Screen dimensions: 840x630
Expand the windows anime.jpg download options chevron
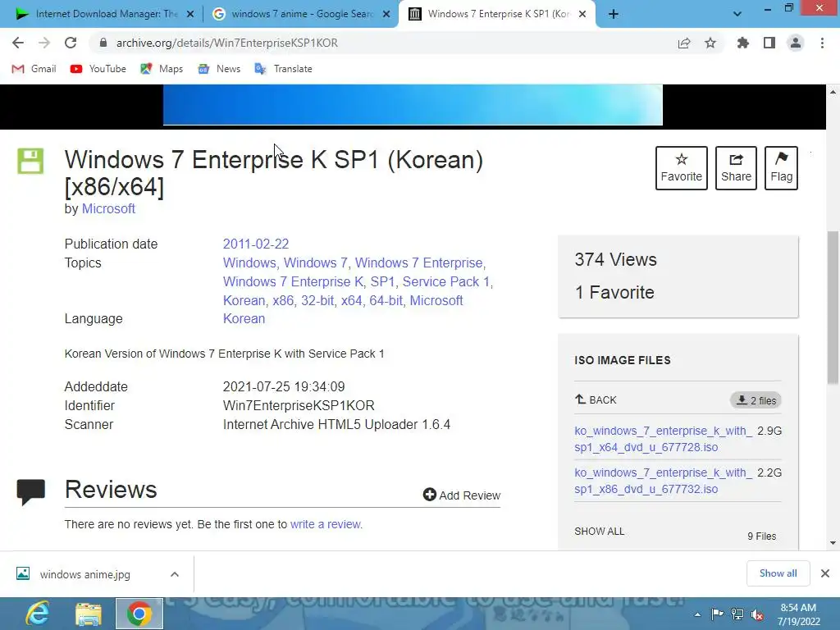(x=175, y=574)
